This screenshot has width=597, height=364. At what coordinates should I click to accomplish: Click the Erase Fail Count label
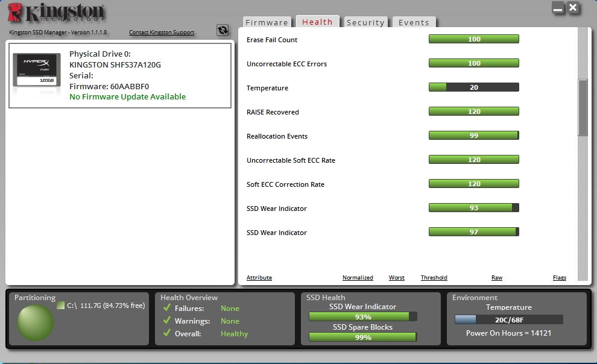(272, 40)
